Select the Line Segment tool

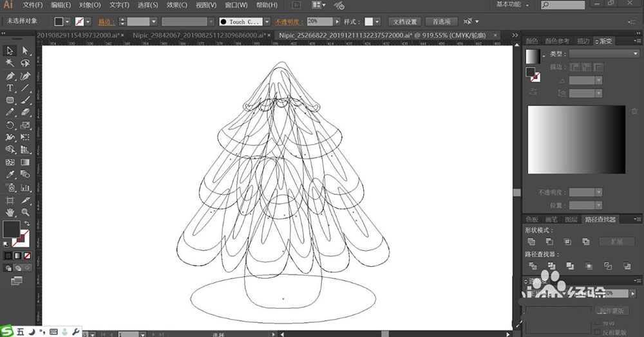click(x=25, y=88)
